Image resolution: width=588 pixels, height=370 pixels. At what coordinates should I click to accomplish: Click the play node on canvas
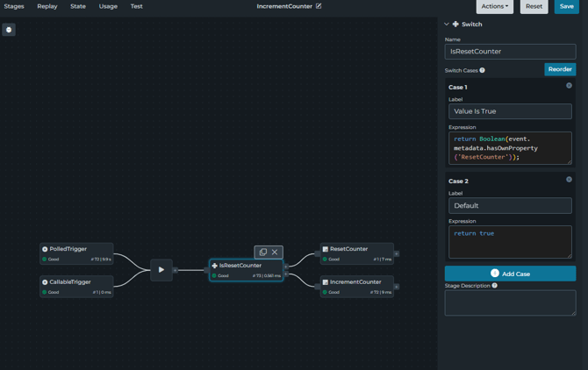[161, 270]
